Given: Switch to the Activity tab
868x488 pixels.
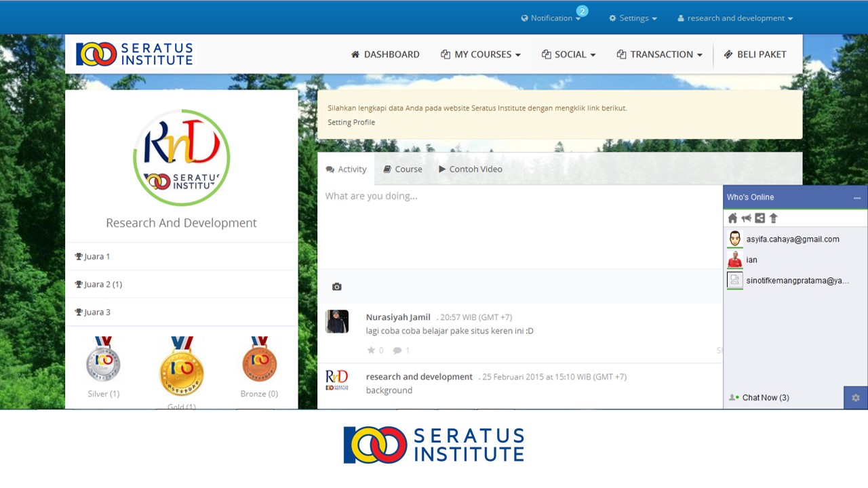Looking at the screenshot, I should 346,169.
